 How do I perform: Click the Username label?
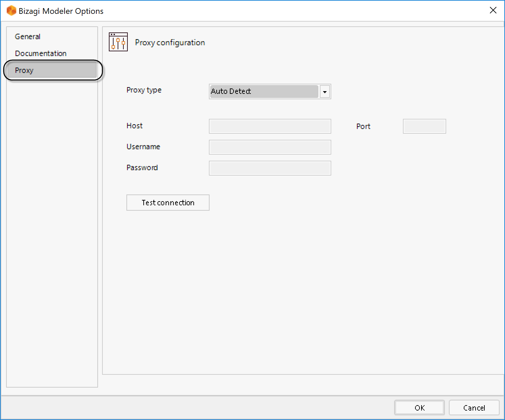(143, 147)
